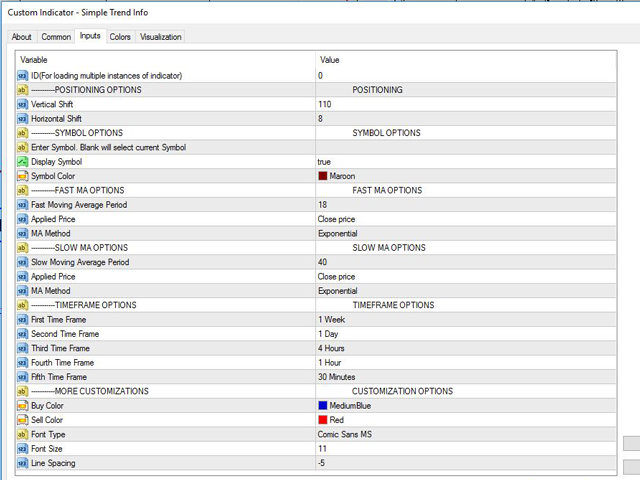Image resolution: width=640 pixels, height=480 pixels.
Task: Open the Colors tab
Action: (x=120, y=37)
